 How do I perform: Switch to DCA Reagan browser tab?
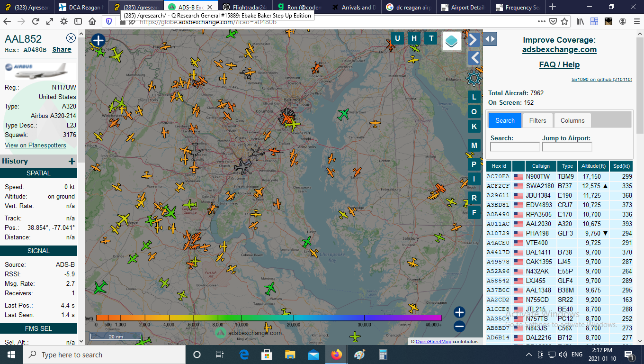(81, 7)
